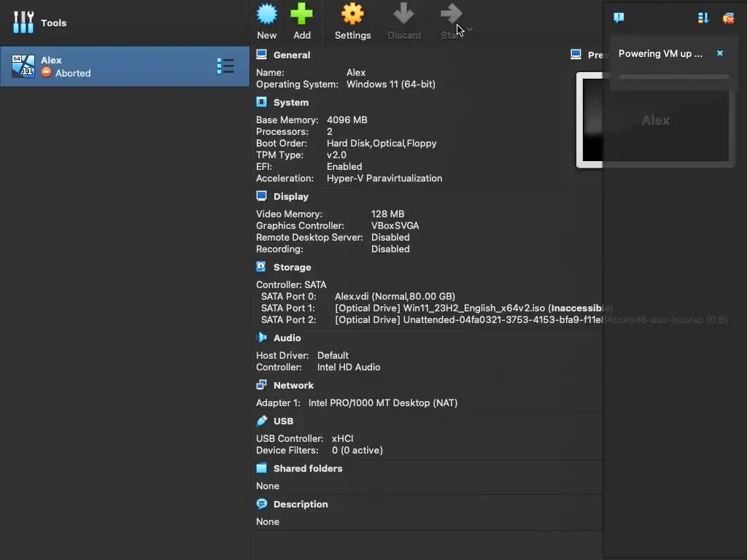The width and height of the screenshot is (747, 560).
Task: Click the Network adapter icon
Action: (x=262, y=385)
